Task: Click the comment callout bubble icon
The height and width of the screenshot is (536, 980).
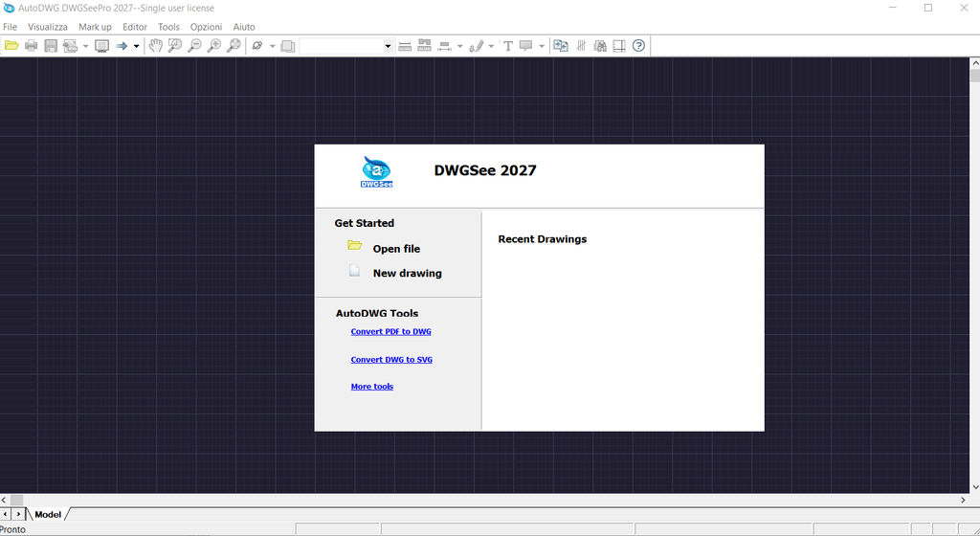Action: click(526, 46)
